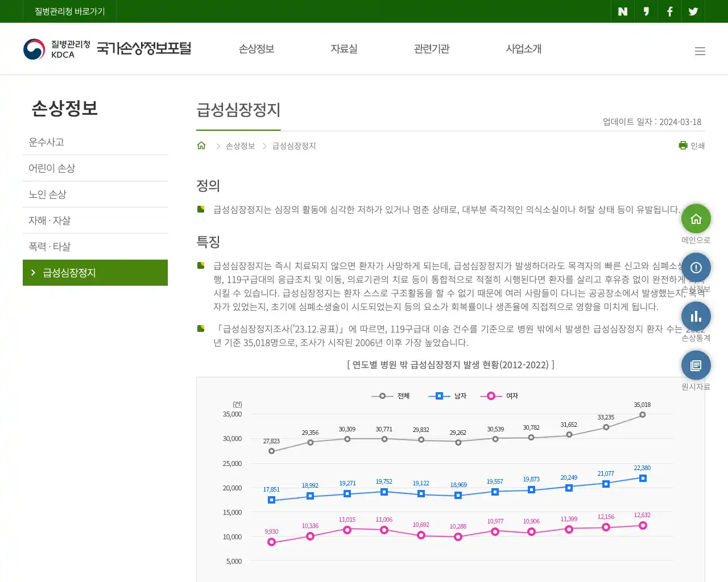This screenshot has width=728, height=582.
Task: Click the 특징 section heading
Action: (208, 242)
